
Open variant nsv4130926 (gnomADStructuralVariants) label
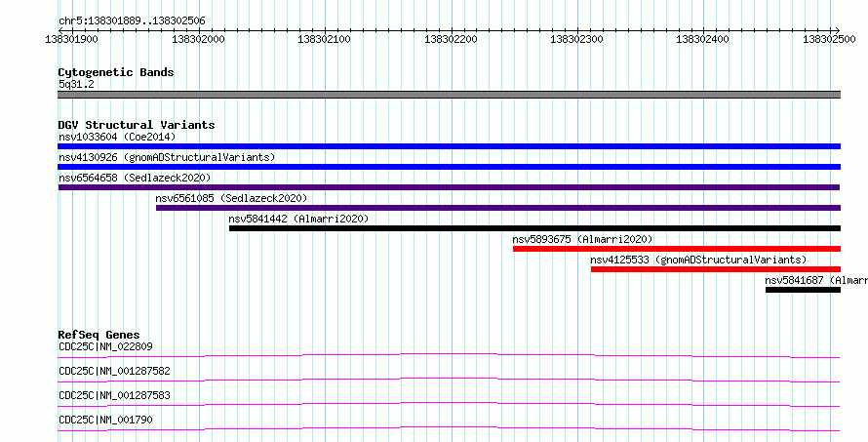[x=167, y=157]
